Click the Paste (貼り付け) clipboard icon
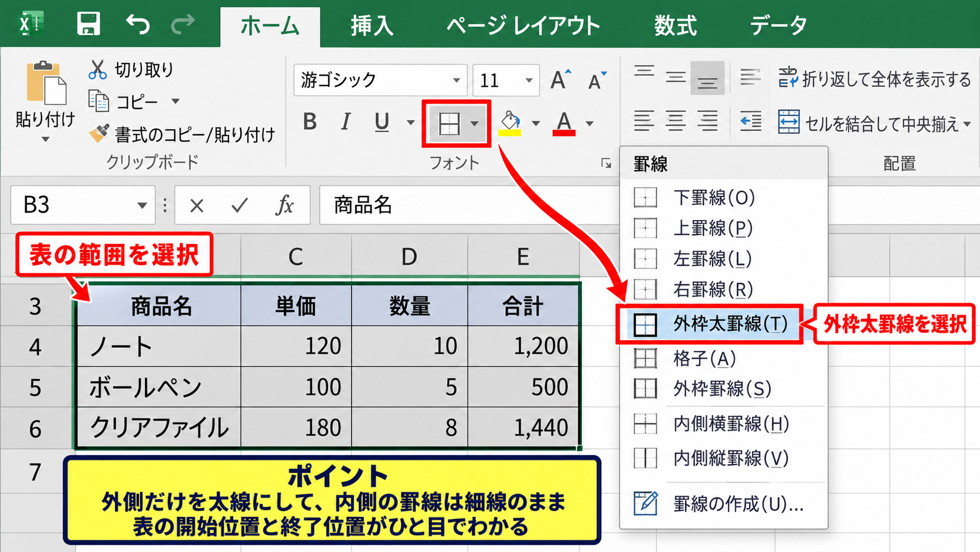Image resolution: width=980 pixels, height=552 pixels. [x=46, y=82]
